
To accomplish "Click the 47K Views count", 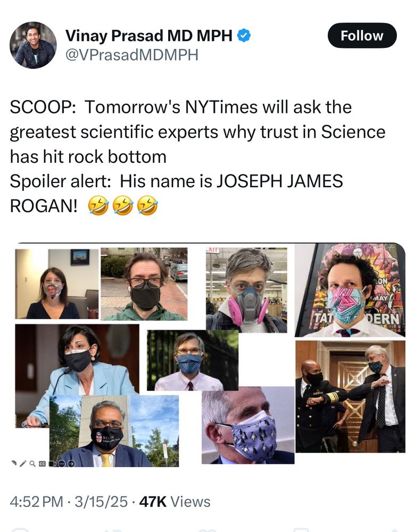I will (175, 502).
